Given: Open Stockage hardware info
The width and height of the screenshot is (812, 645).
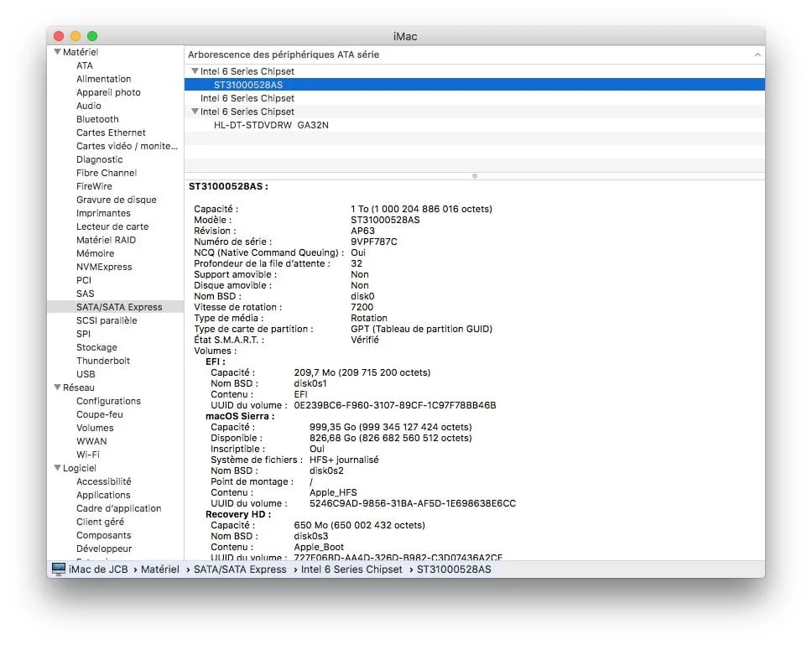Looking at the screenshot, I should (x=96, y=347).
